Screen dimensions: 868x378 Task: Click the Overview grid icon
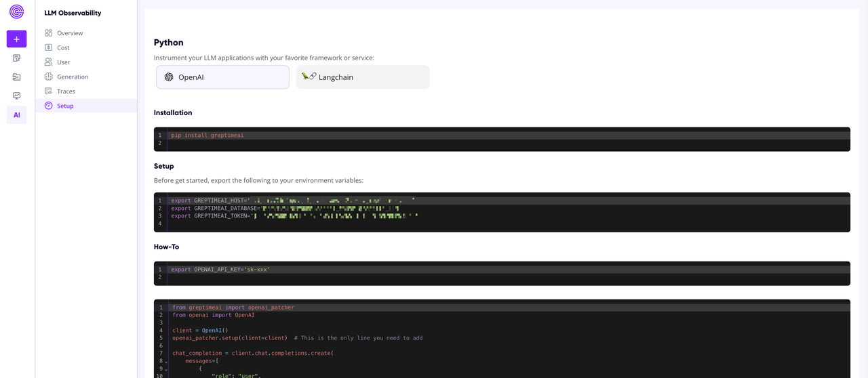(48, 33)
